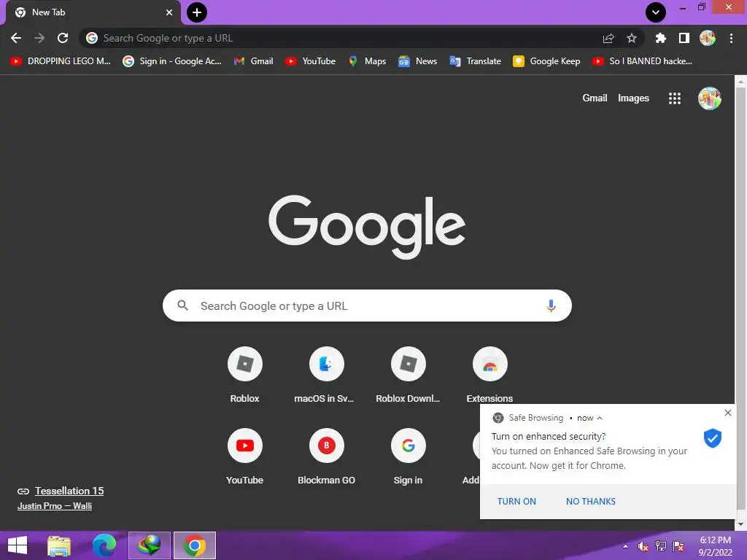Start voice search with microphone icon
This screenshot has width=747, height=560.
551,306
